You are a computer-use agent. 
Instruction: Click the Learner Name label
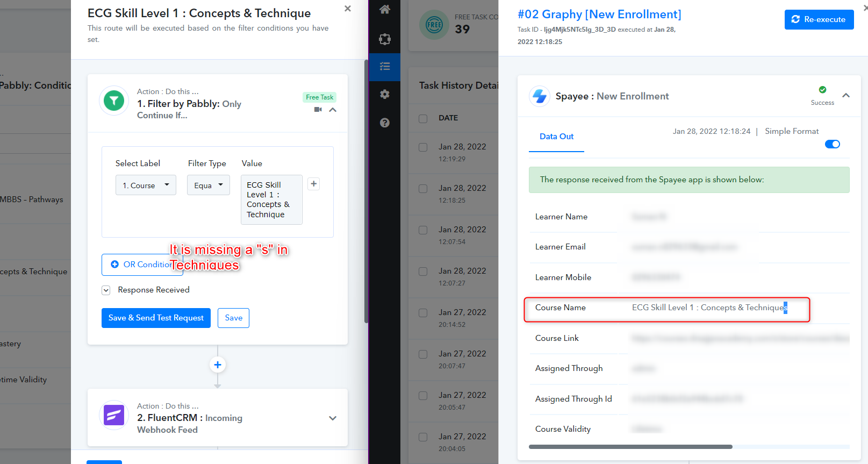pos(561,217)
